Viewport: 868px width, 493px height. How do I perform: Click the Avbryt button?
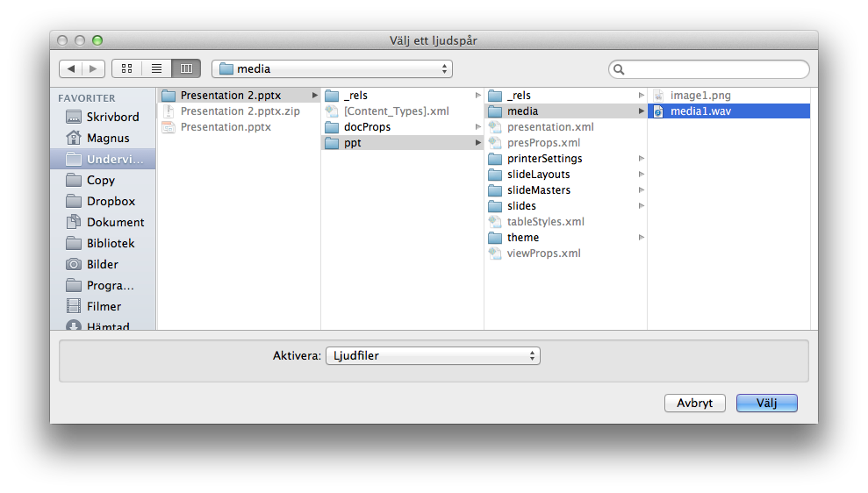pos(694,403)
